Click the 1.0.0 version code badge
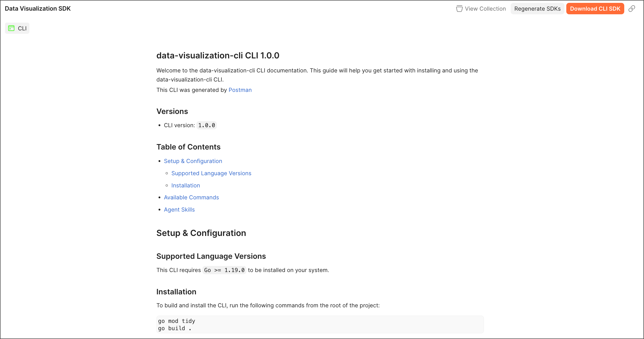 click(206, 125)
